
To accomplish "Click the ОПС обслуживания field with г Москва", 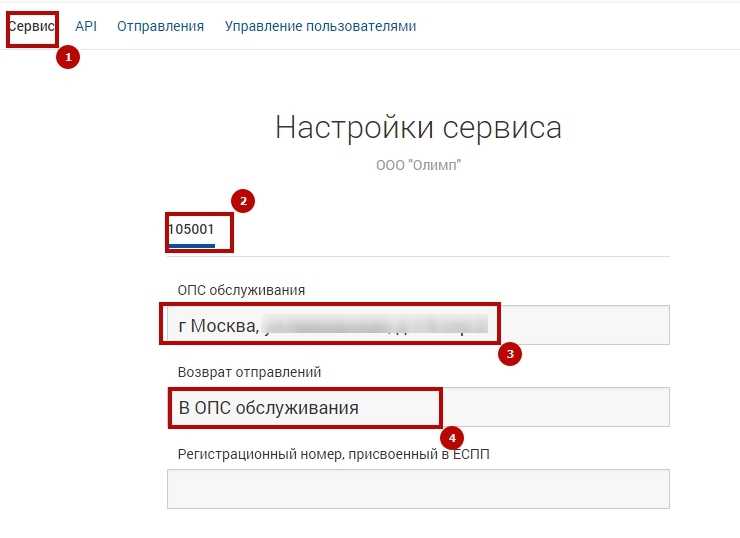I will click(580, 325).
